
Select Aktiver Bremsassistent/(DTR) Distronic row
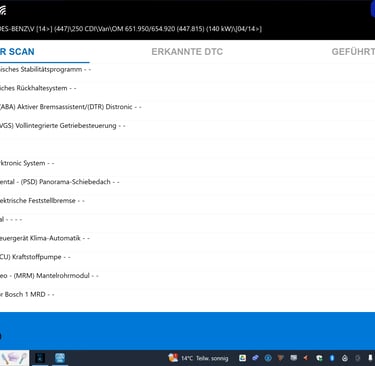[187, 107]
